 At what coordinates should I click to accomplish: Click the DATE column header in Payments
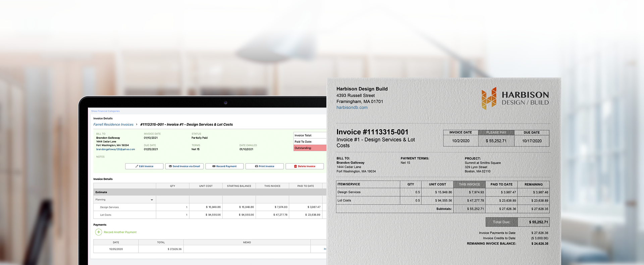tap(116, 242)
